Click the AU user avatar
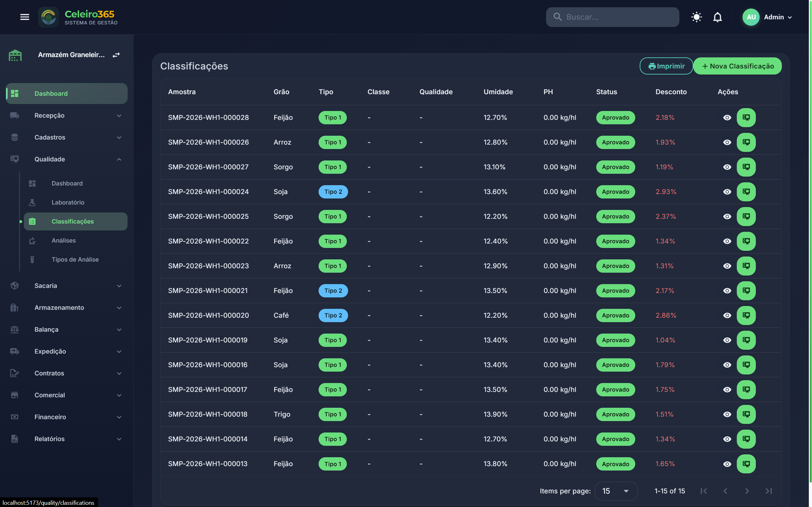 point(751,17)
